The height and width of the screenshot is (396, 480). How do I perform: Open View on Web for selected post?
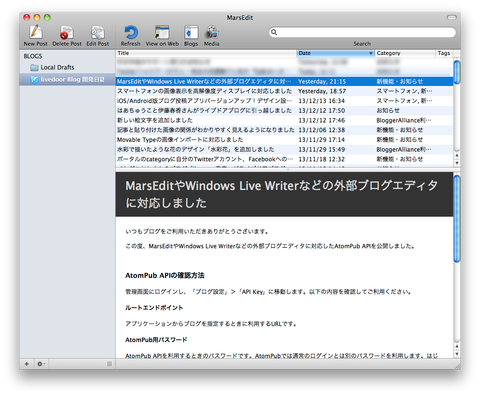click(x=162, y=35)
